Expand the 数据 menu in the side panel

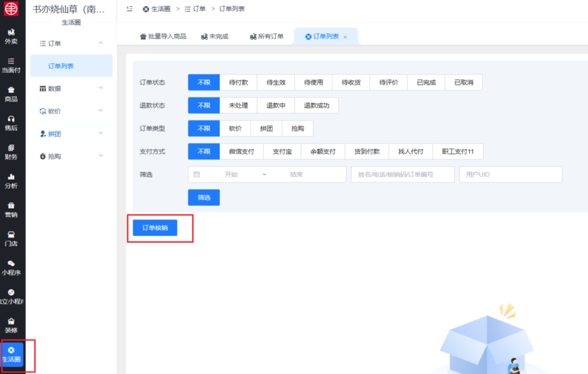[x=71, y=88]
